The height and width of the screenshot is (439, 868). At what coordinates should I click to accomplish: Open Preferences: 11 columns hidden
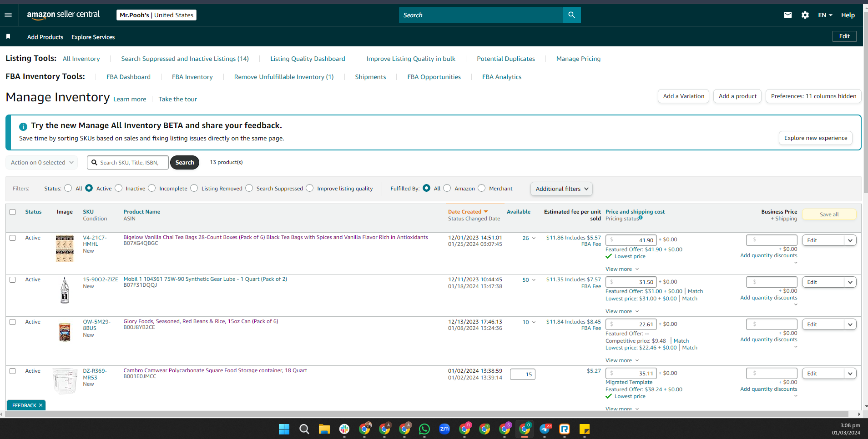(813, 96)
